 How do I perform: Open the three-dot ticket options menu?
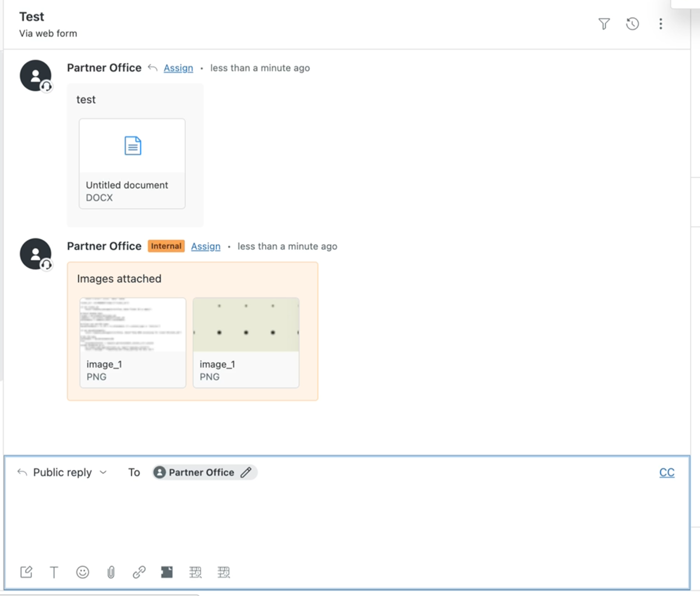click(660, 24)
